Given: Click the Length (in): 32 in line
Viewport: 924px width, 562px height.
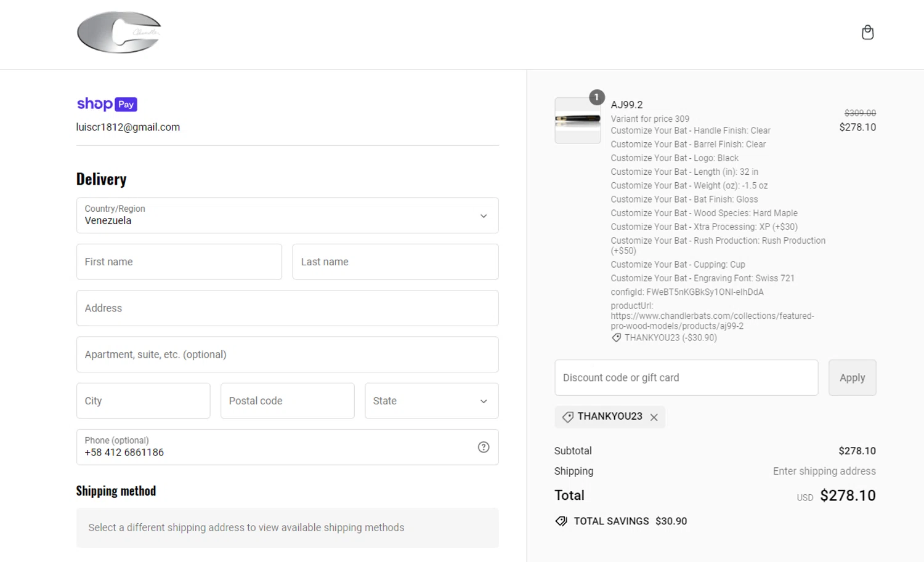Looking at the screenshot, I should click(x=684, y=172).
